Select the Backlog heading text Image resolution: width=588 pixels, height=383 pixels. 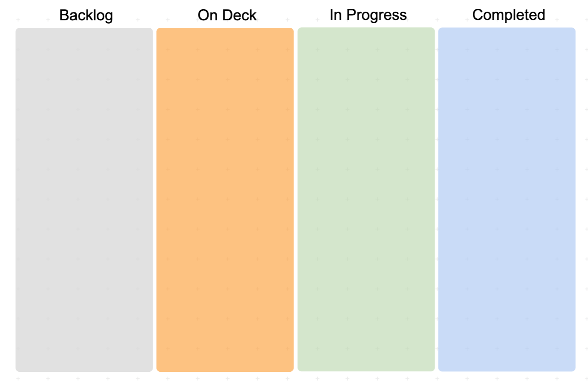point(86,15)
